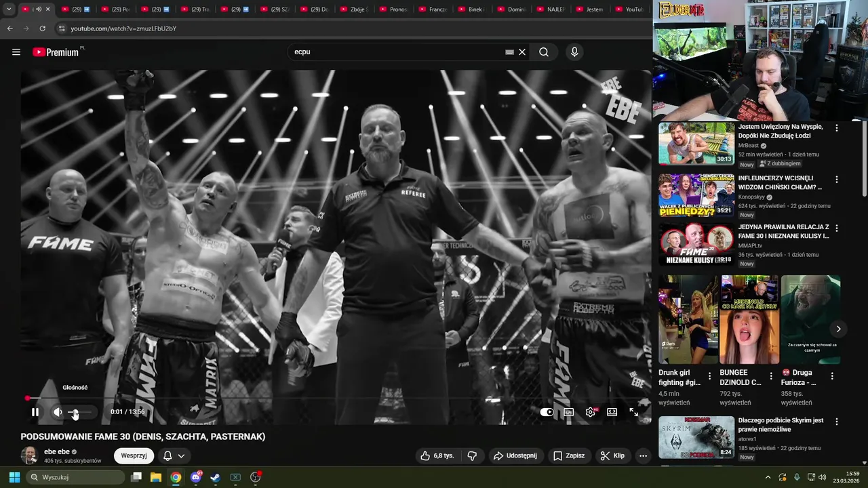Open options for the 'BUNGEE DZINOLD' Short
This screenshot has height=488, width=868.
click(x=771, y=376)
